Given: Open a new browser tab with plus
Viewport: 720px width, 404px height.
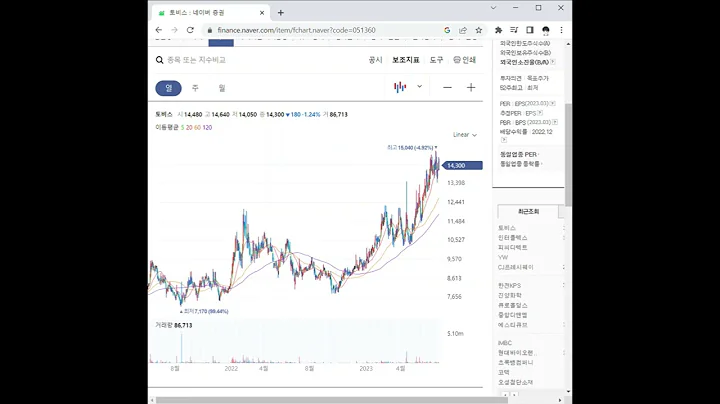Looking at the screenshot, I should click(281, 13).
